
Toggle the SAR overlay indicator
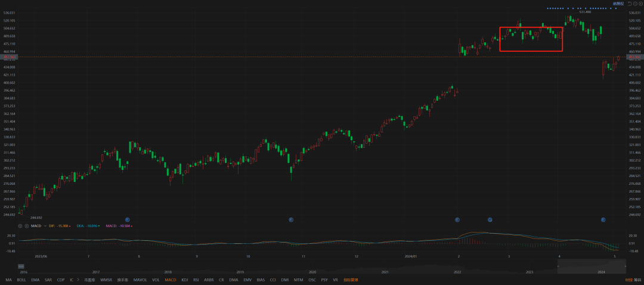48,280
